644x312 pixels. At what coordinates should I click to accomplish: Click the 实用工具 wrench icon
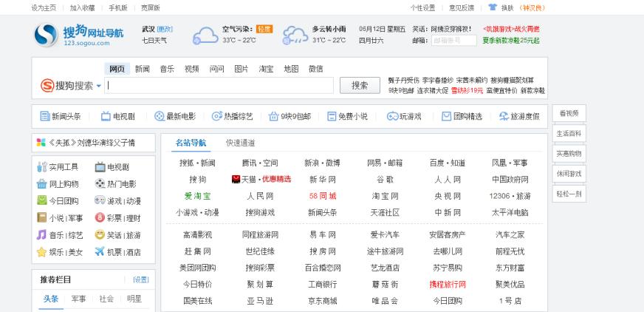coord(42,167)
